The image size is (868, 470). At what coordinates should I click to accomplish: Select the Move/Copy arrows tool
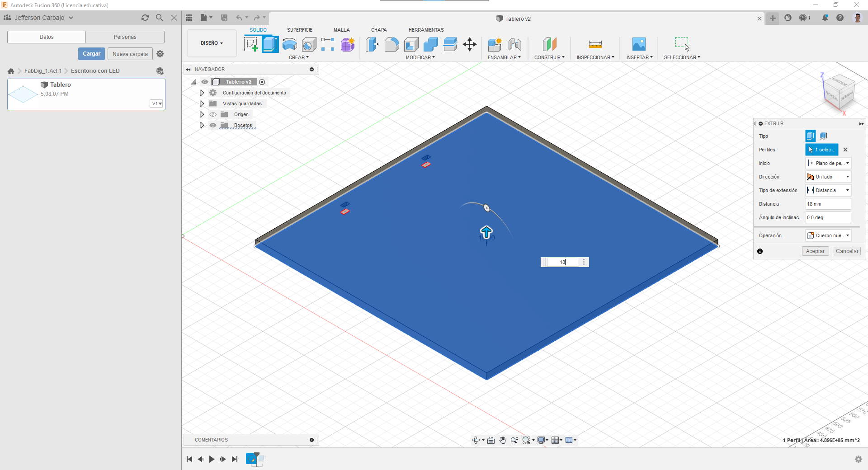tap(470, 44)
